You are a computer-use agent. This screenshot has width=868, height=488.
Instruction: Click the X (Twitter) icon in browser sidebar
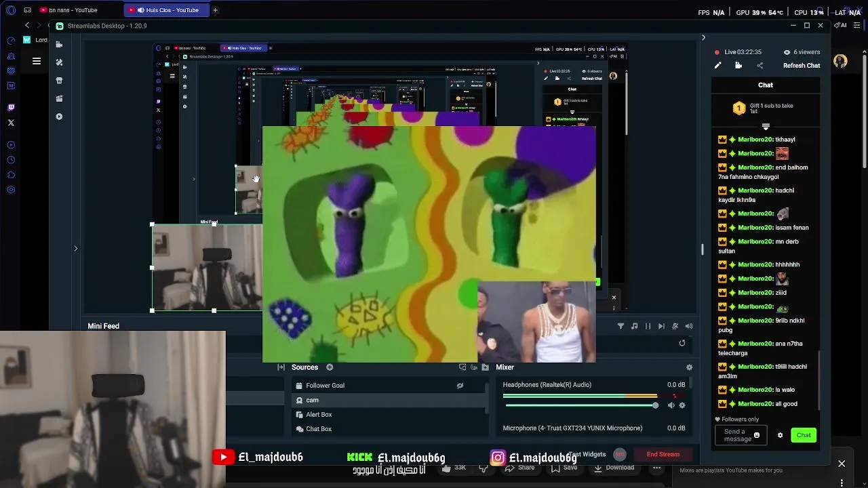[x=11, y=123]
